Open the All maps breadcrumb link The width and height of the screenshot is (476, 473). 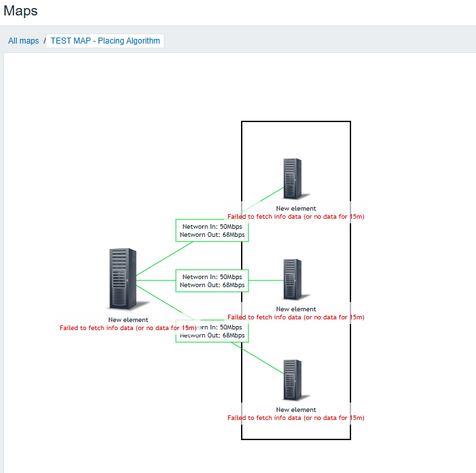(x=23, y=41)
